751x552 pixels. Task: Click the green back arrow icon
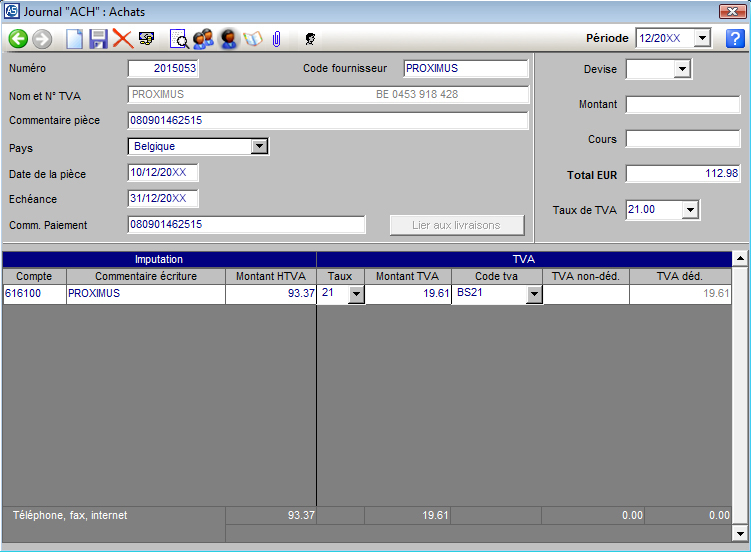click(x=18, y=39)
